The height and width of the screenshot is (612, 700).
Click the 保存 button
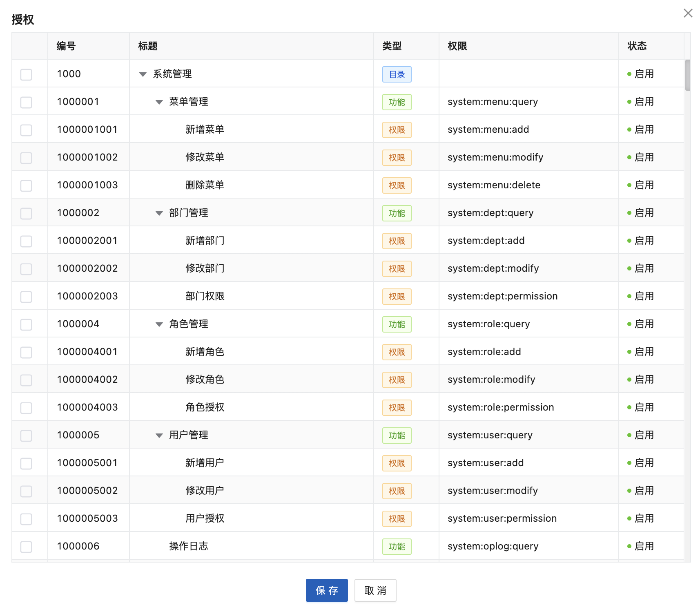pyautogui.click(x=326, y=590)
